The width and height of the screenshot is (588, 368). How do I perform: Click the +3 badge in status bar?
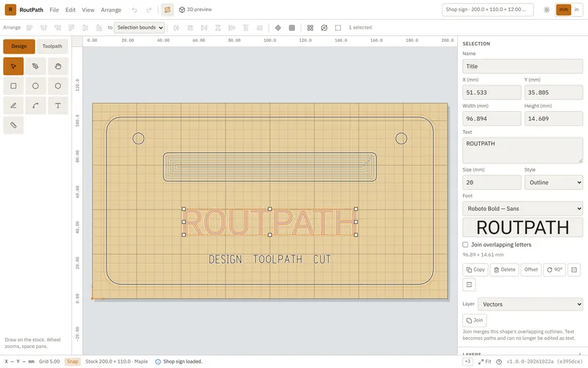click(467, 361)
